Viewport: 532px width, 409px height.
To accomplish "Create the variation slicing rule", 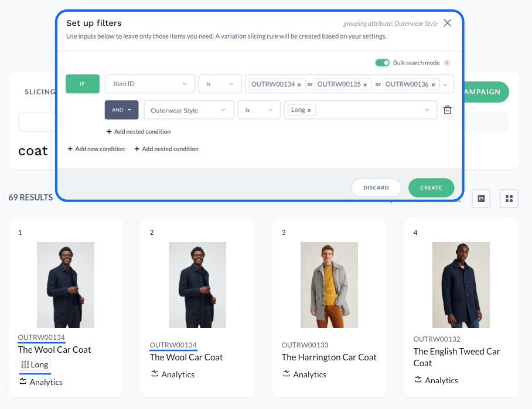I will click(x=431, y=188).
